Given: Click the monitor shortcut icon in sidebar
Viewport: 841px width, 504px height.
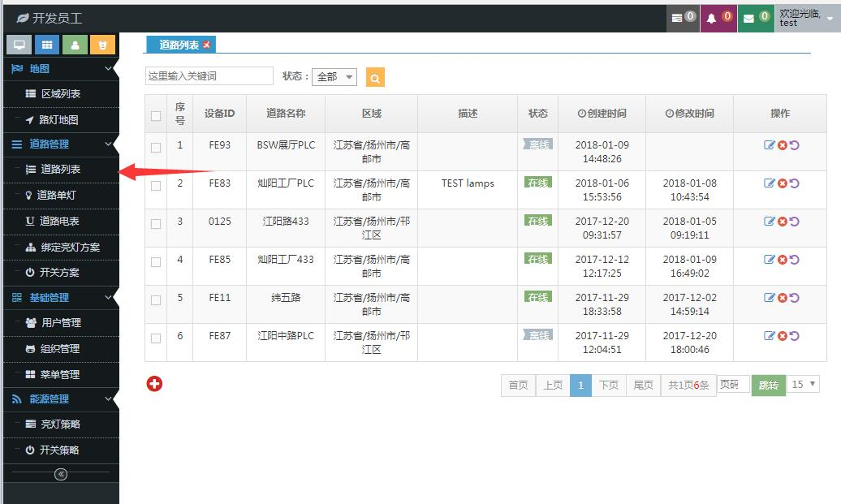Looking at the screenshot, I should pos(19,45).
